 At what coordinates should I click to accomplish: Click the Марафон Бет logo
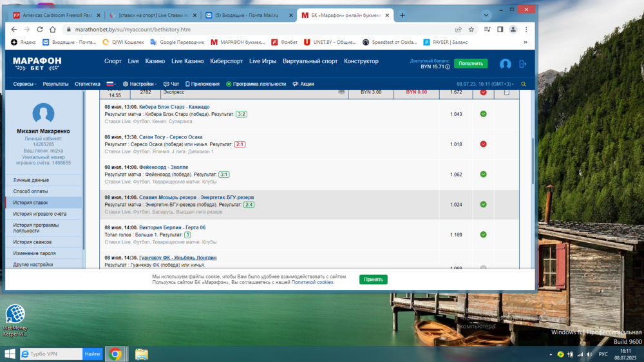tap(37, 63)
